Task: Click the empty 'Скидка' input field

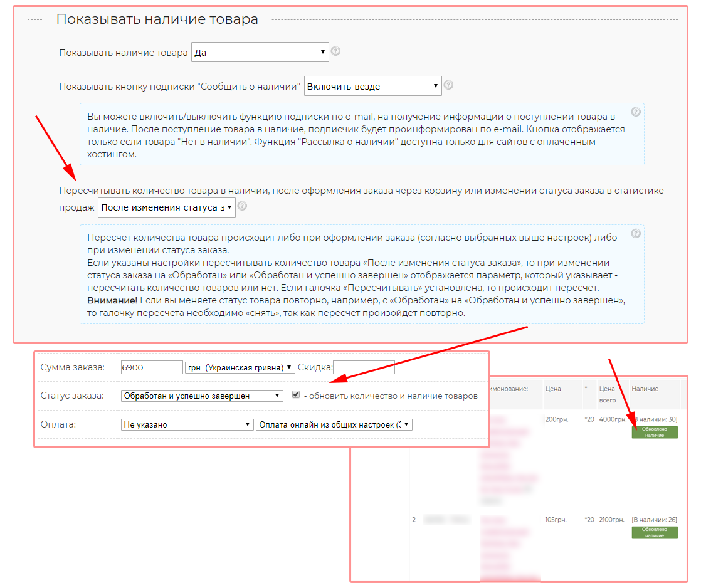Action: 364,367
